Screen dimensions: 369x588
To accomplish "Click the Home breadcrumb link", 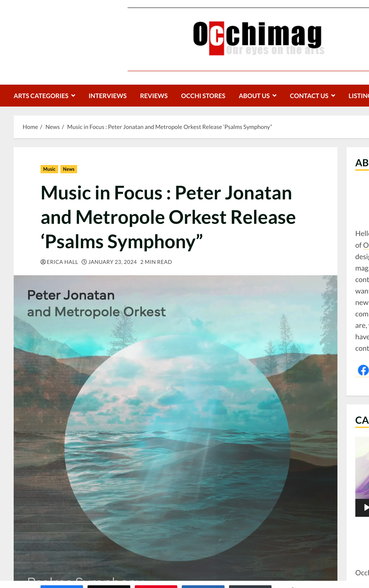I will point(30,127).
